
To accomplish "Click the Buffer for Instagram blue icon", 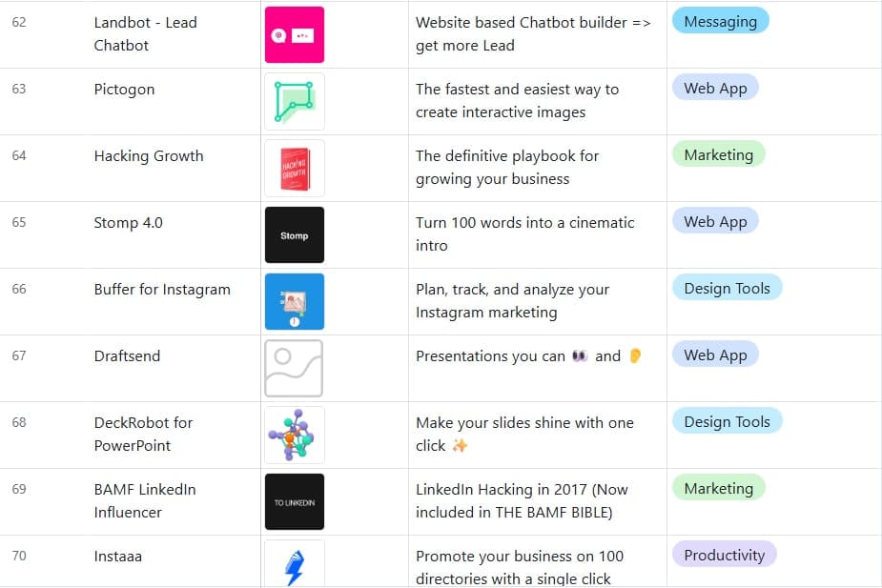I will [x=294, y=301].
